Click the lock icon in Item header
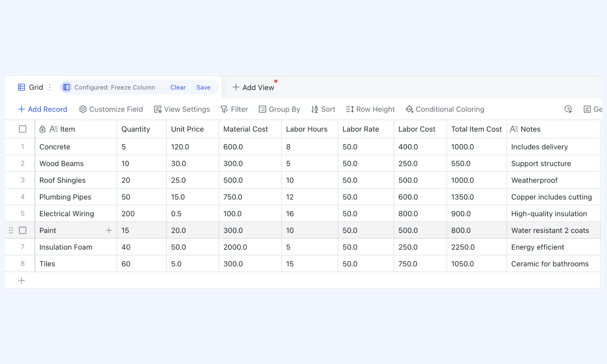The height and width of the screenshot is (364, 607). (x=42, y=129)
